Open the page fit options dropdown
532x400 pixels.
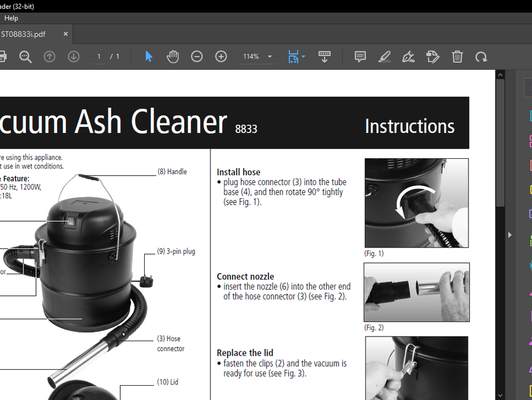303,57
